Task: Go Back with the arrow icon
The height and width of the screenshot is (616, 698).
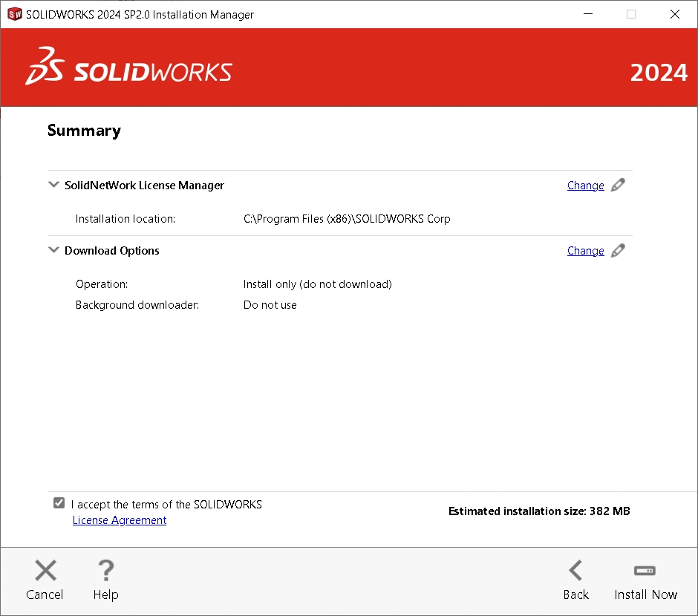Action: pos(575,571)
